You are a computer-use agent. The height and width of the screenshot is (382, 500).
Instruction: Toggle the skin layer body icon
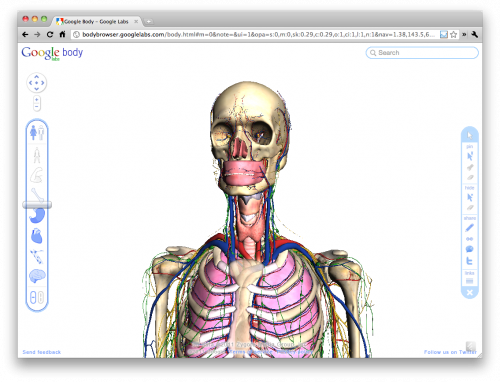tap(37, 156)
